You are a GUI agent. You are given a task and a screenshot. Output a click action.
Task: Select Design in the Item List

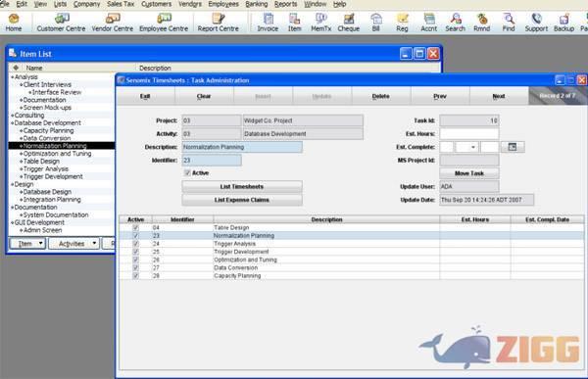coord(24,184)
